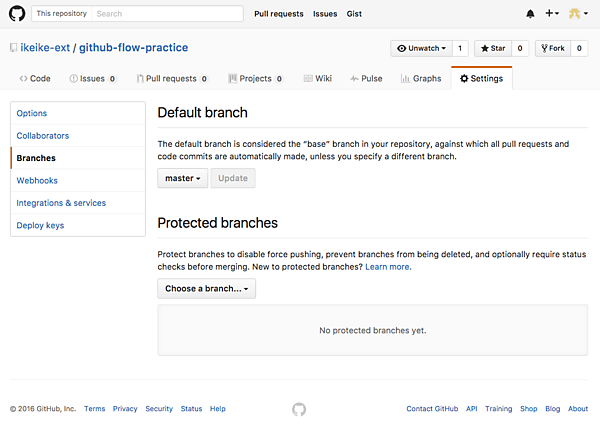Open the user avatar profile menu
This screenshot has width=600, height=426.
coord(577,14)
